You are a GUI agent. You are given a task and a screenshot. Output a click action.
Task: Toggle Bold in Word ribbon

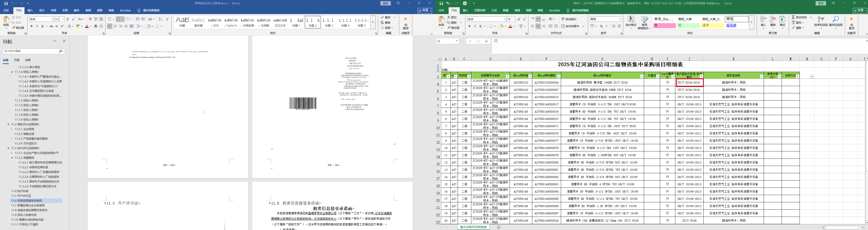[x=32, y=26]
